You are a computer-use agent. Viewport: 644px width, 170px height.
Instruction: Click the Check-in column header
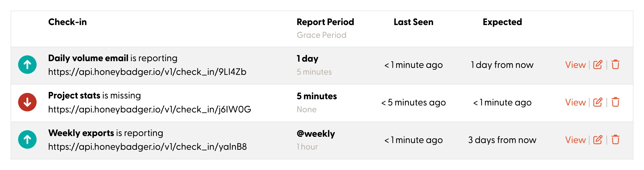coord(68,22)
